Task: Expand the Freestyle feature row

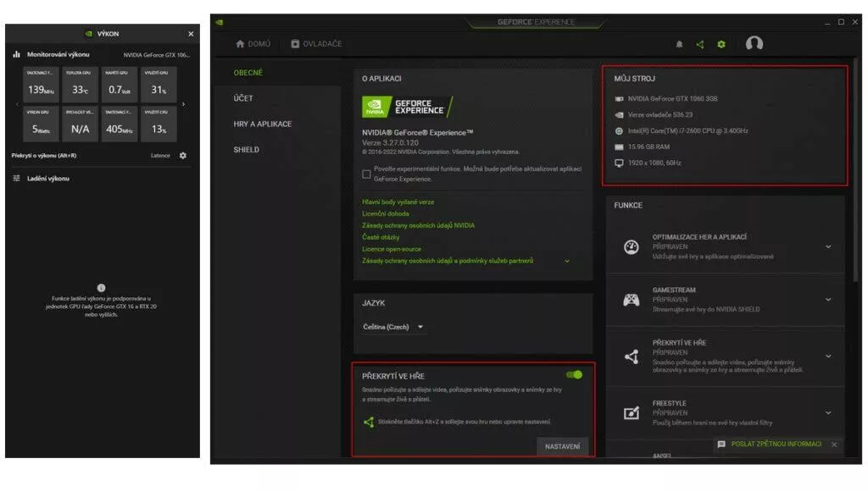Action: pos(827,413)
